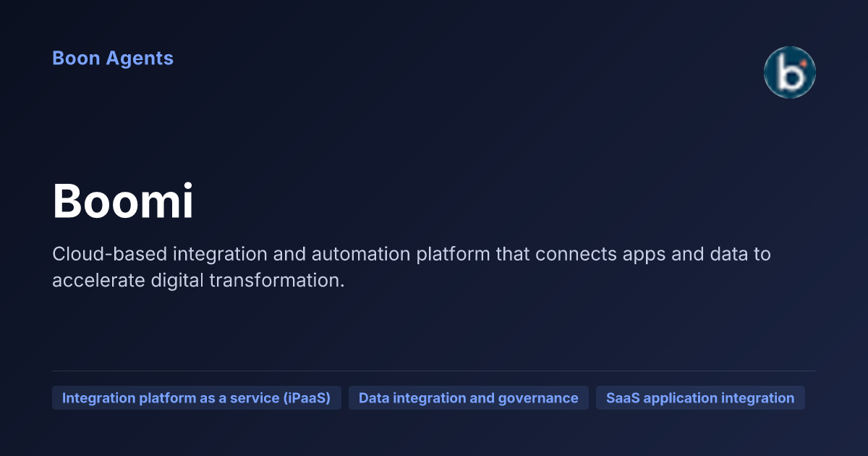This screenshot has width=868, height=456.
Task: Select the 'SaaS application integration' tag
Action: pos(700,398)
